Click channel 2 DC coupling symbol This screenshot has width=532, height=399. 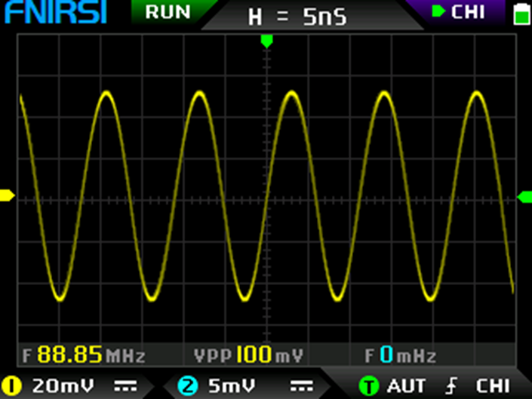point(301,386)
